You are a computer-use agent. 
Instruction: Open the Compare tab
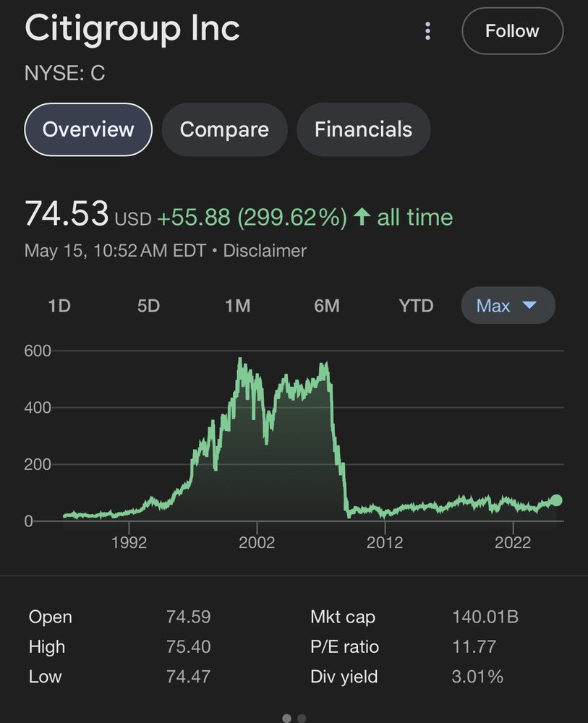pos(224,129)
